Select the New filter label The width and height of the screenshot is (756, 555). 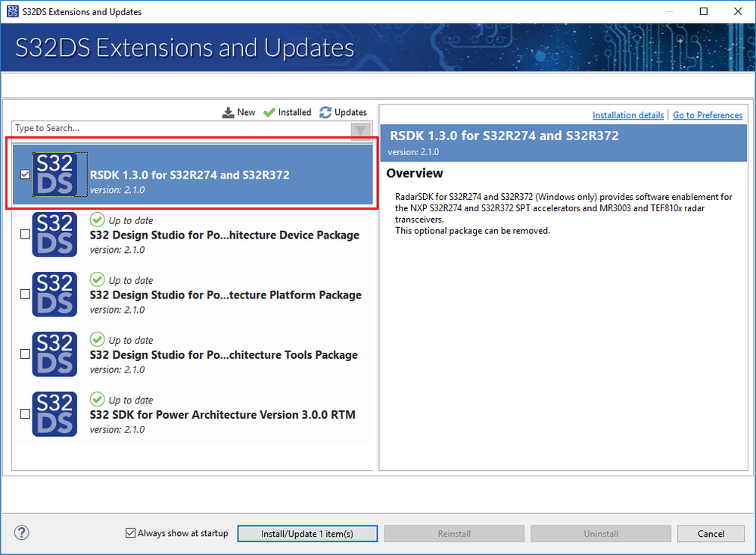tap(246, 113)
